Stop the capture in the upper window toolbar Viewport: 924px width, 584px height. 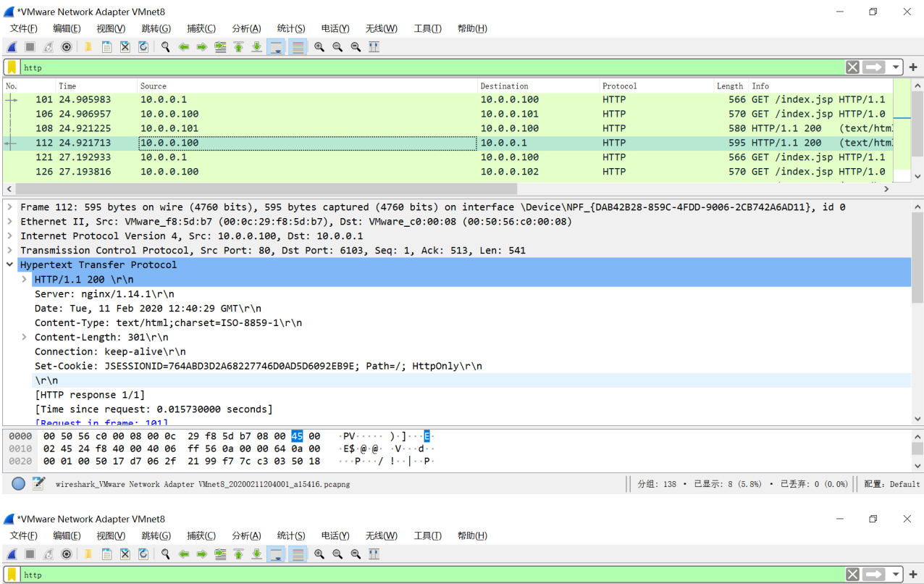click(30, 47)
